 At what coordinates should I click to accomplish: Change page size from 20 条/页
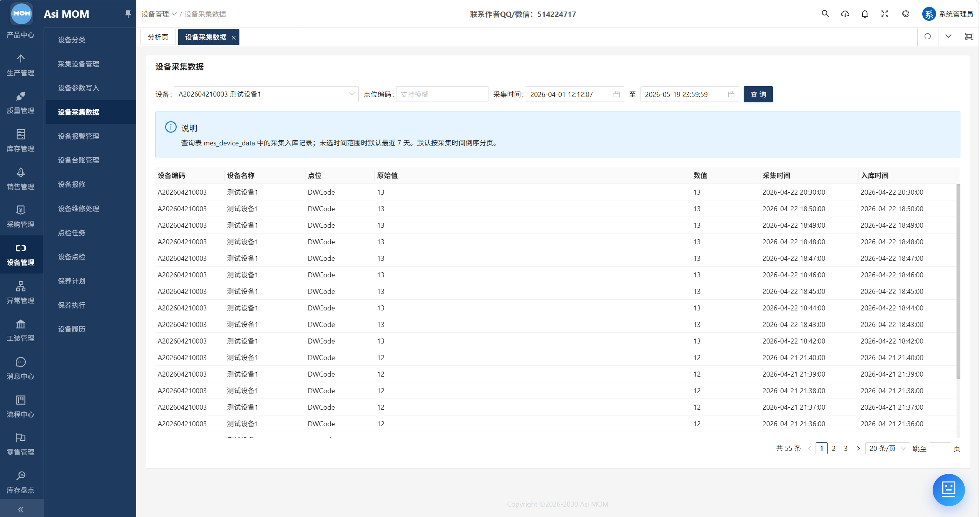pos(888,448)
